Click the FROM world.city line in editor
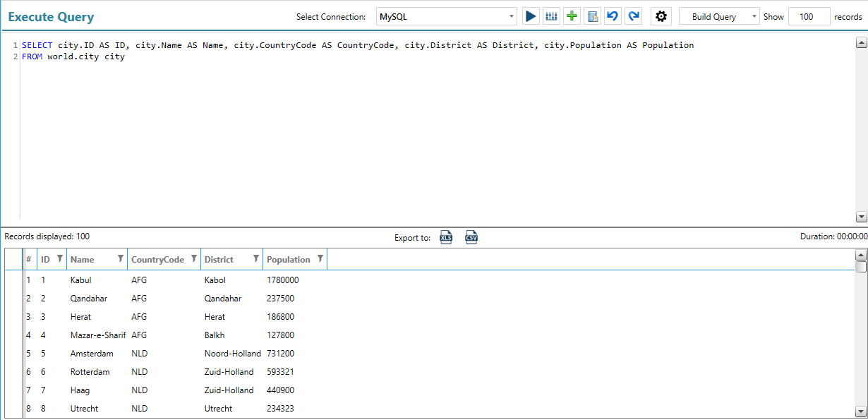 pyautogui.click(x=73, y=56)
